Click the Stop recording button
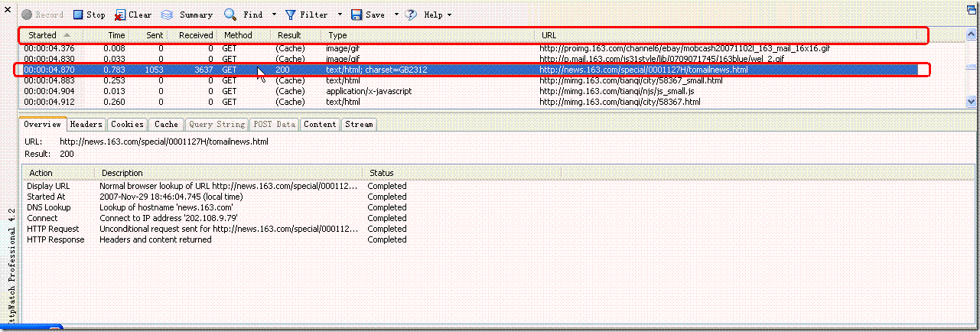 tap(89, 15)
